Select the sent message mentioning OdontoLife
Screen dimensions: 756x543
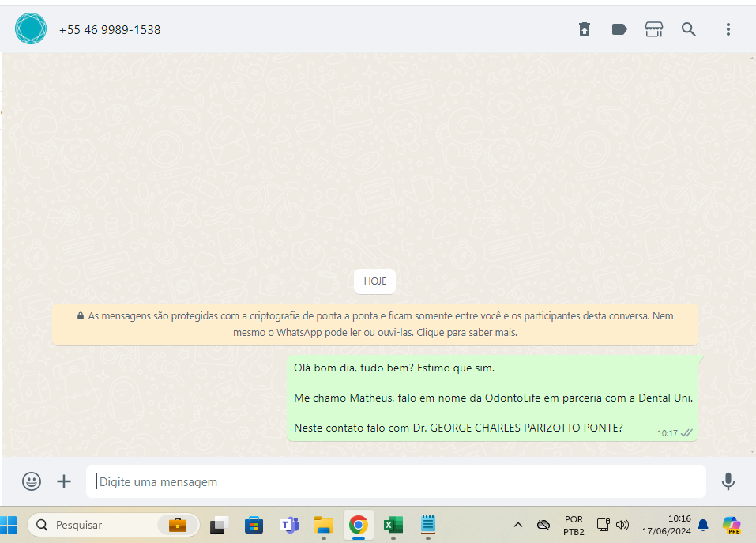click(493, 398)
